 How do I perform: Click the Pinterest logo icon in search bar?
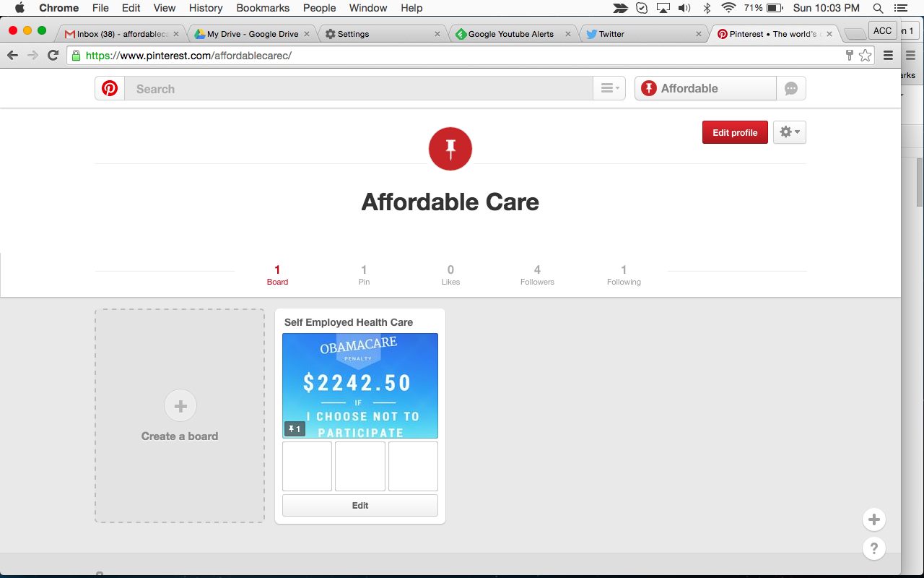pyautogui.click(x=110, y=89)
